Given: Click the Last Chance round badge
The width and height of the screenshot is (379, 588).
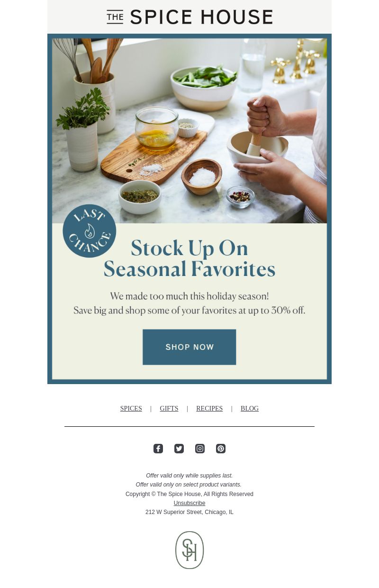Looking at the screenshot, I should pos(90,231).
